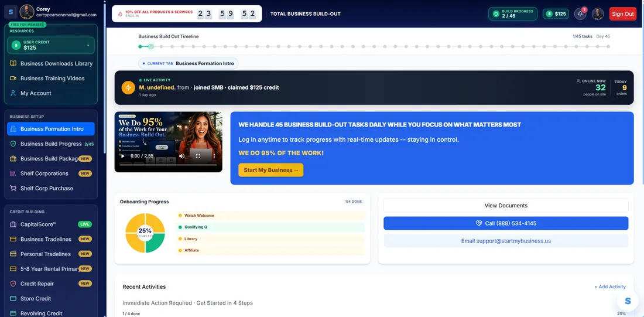Click the floating S chat icon

pos(628,301)
